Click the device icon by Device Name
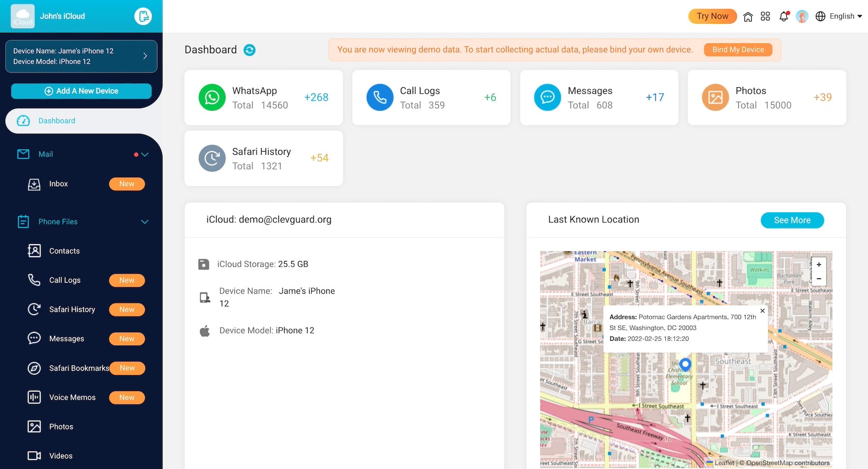 (x=205, y=298)
